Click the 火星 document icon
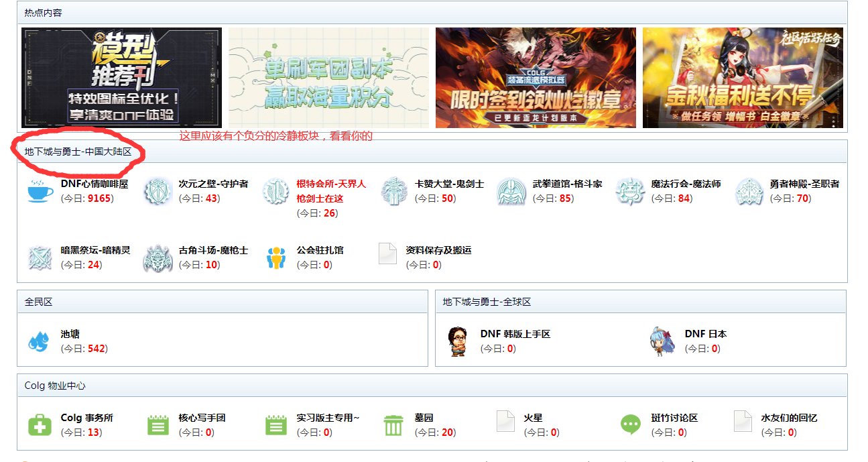The image size is (868, 462). pyautogui.click(x=505, y=421)
